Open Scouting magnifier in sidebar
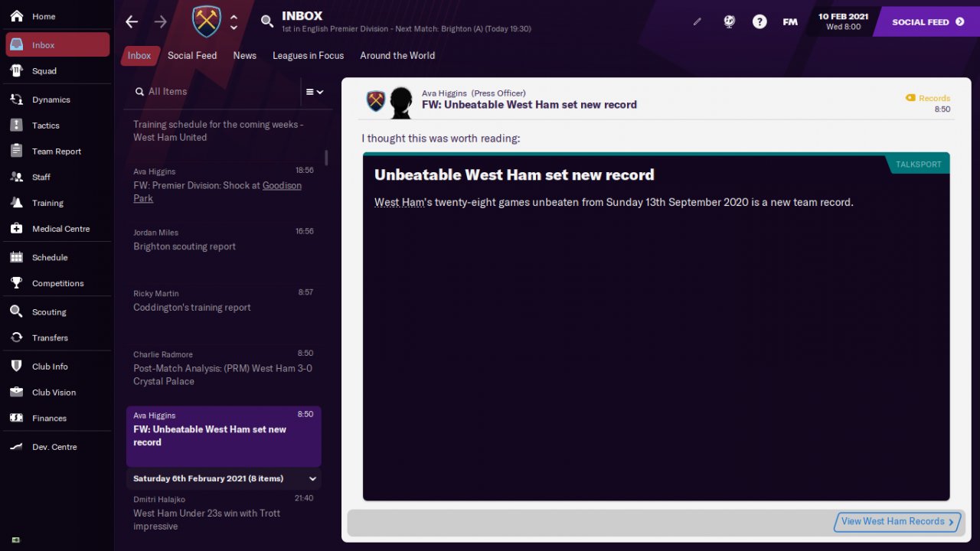Image resolution: width=980 pixels, height=551 pixels. (16, 311)
